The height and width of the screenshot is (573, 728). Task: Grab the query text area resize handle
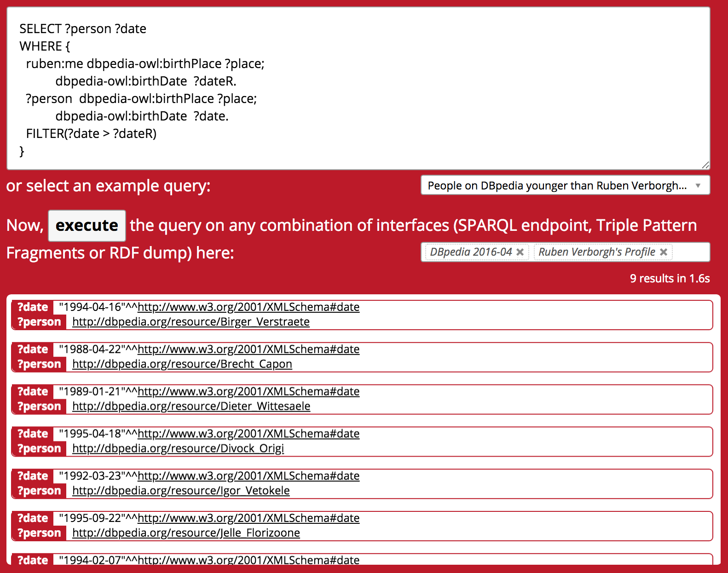[x=705, y=165]
